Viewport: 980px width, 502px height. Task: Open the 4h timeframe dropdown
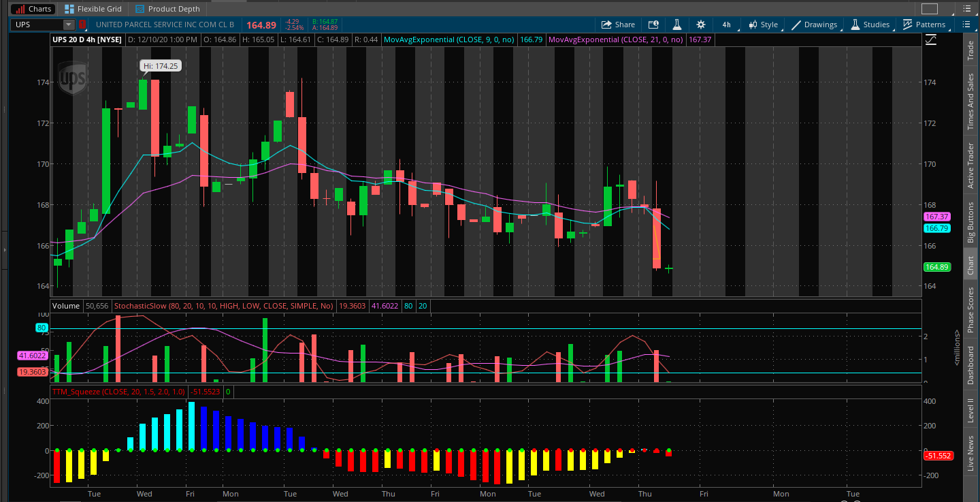click(727, 25)
